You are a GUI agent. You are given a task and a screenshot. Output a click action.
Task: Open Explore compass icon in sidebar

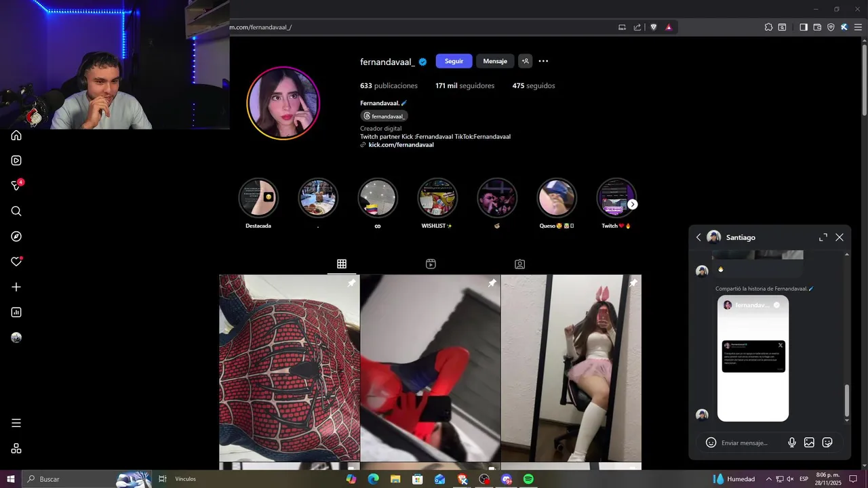pyautogui.click(x=16, y=237)
